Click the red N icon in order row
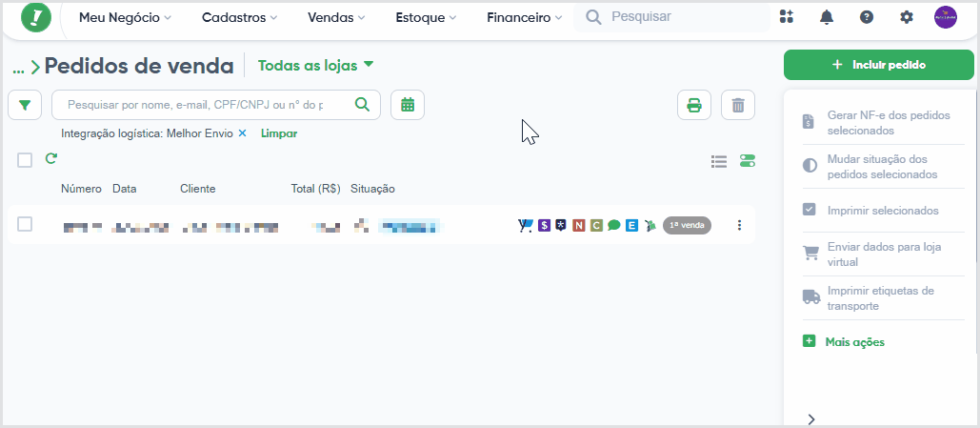The image size is (980, 428). point(579,225)
